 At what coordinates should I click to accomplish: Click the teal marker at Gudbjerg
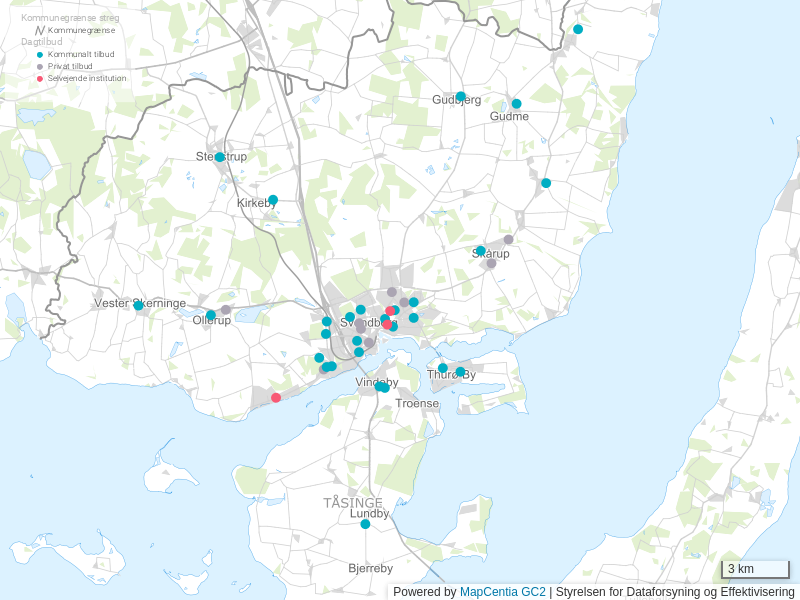[461, 97]
